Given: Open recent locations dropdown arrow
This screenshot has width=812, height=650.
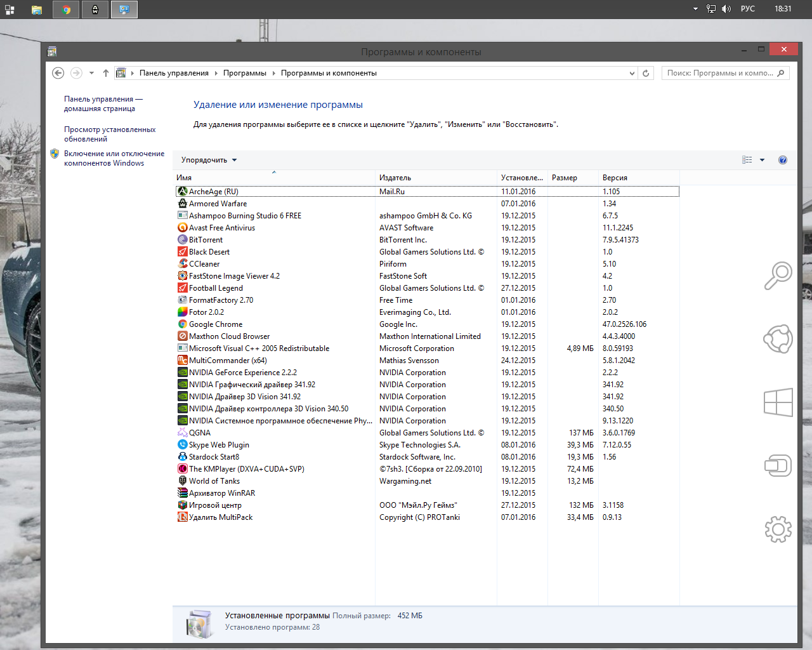Looking at the screenshot, I should (x=91, y=73).
